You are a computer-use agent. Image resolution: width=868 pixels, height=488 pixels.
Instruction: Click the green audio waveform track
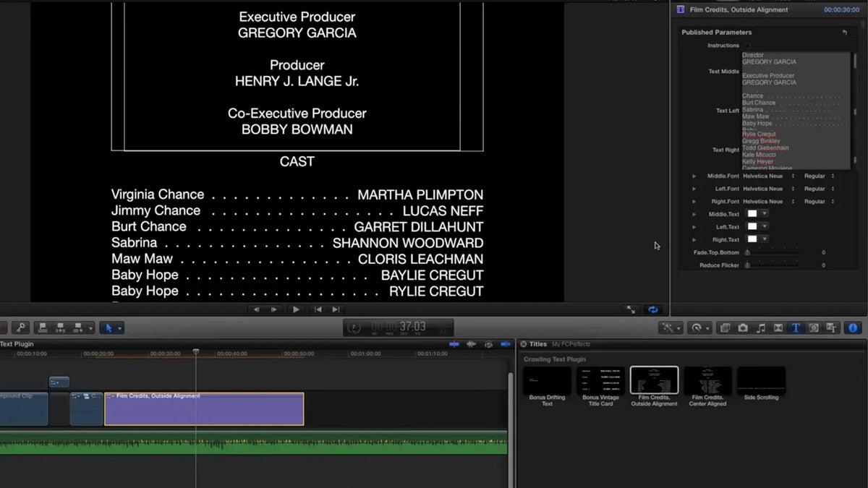(x=253, y=442)
